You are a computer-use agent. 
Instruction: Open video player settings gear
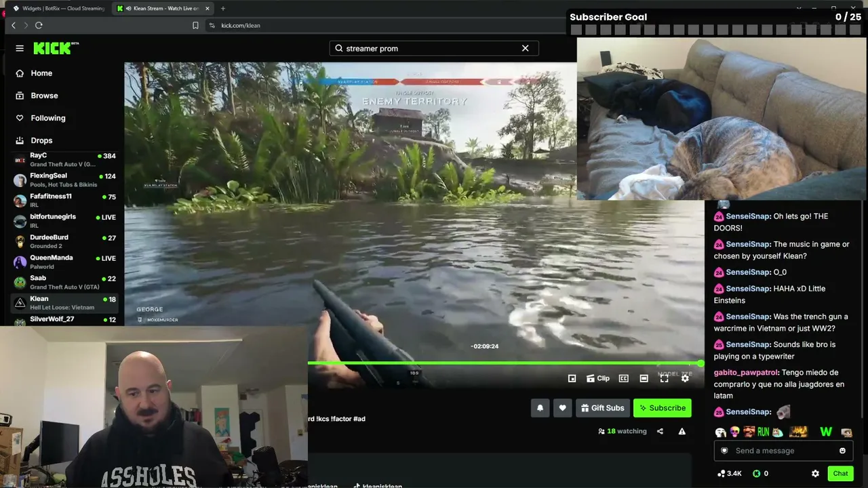tap(685, 378)
